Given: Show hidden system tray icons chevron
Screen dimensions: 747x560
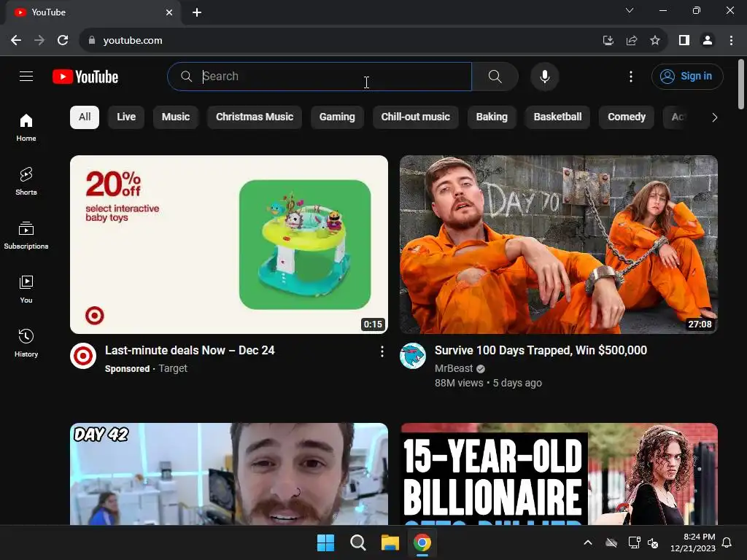Looking at the screenshot, I should (x=588, y=542).
